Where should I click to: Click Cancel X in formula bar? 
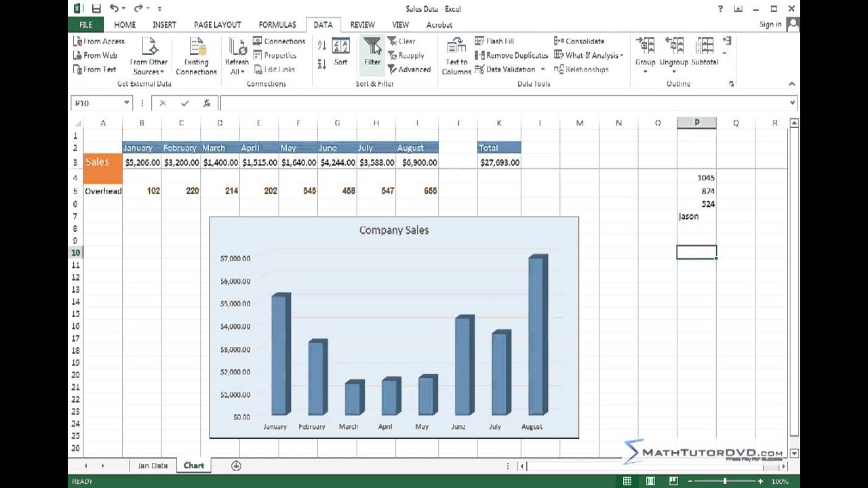click(163, 103)
